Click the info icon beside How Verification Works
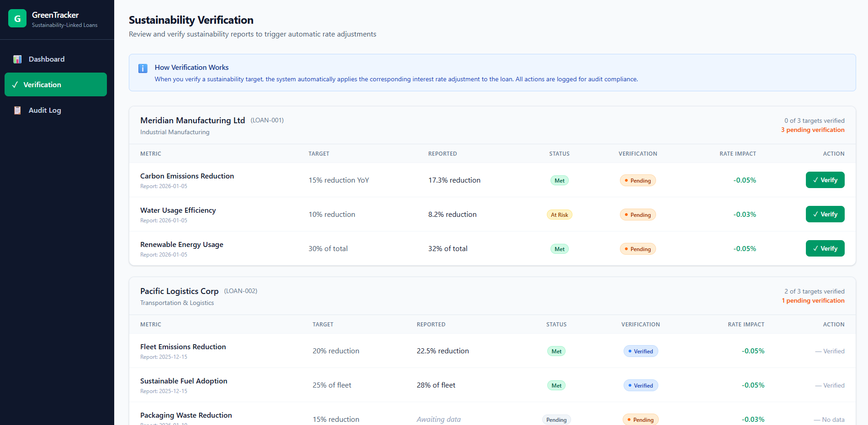 143,68
